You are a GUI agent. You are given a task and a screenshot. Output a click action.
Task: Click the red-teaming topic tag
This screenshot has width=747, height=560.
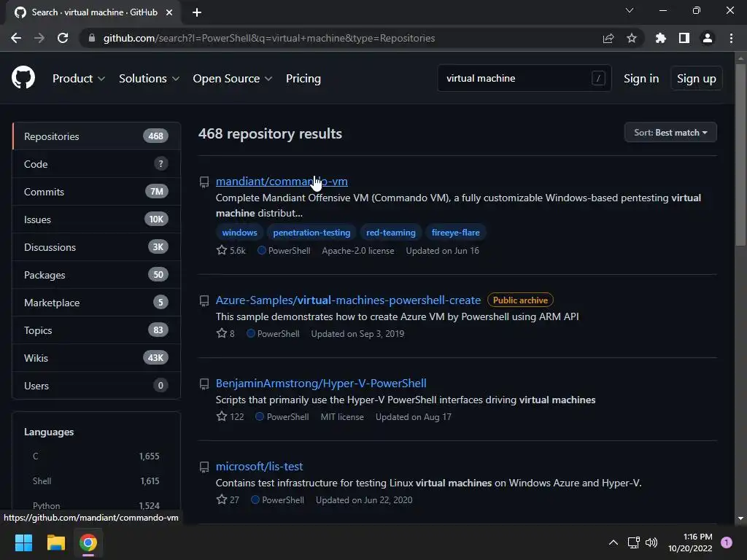[391, 233]
